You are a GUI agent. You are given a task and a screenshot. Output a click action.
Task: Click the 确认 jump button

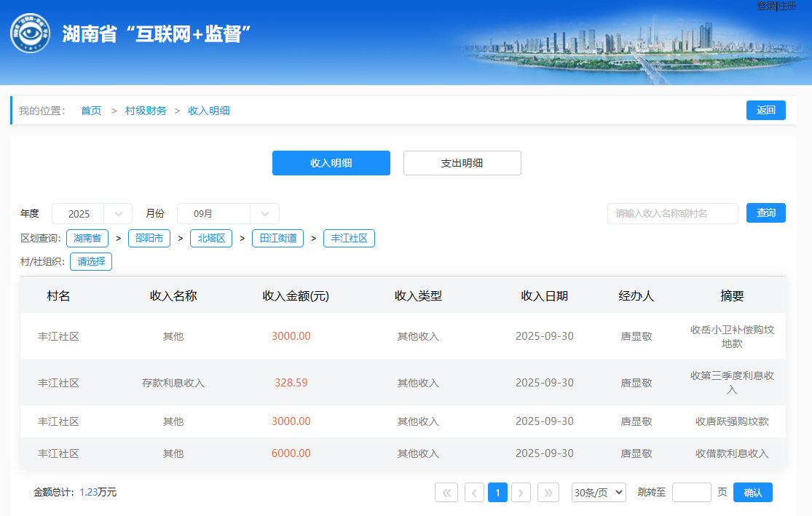[x=752, y=493]
